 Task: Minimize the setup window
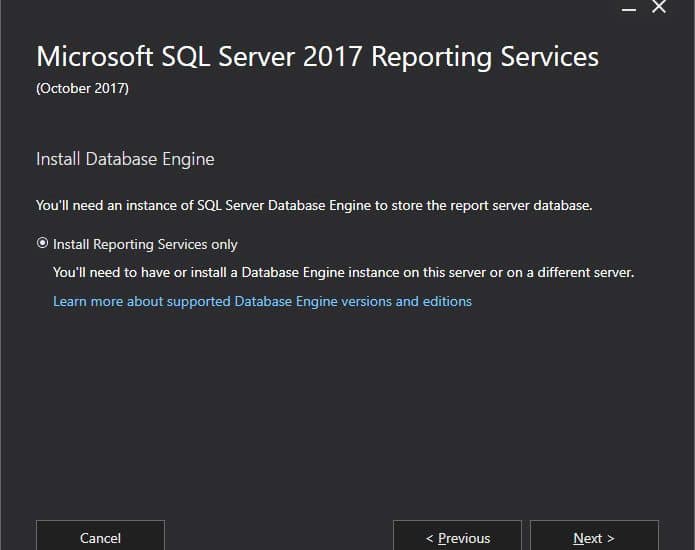click(629, 9)
